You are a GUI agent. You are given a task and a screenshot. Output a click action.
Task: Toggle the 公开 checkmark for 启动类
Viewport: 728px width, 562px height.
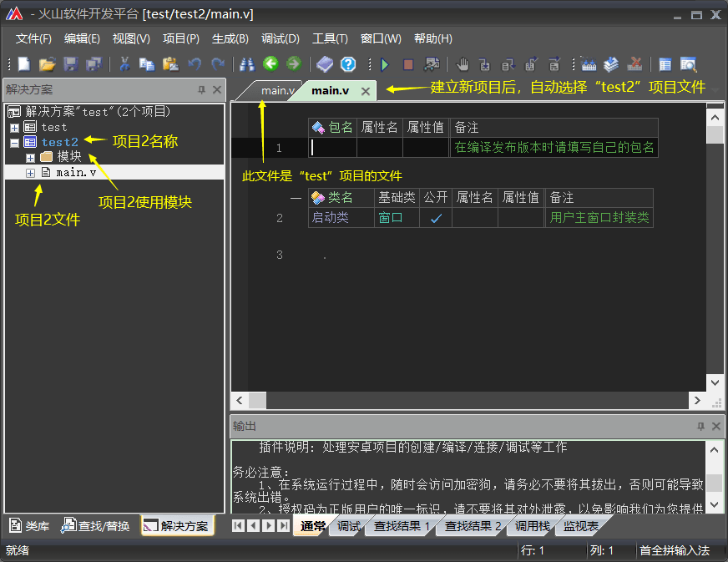point(435,218)
